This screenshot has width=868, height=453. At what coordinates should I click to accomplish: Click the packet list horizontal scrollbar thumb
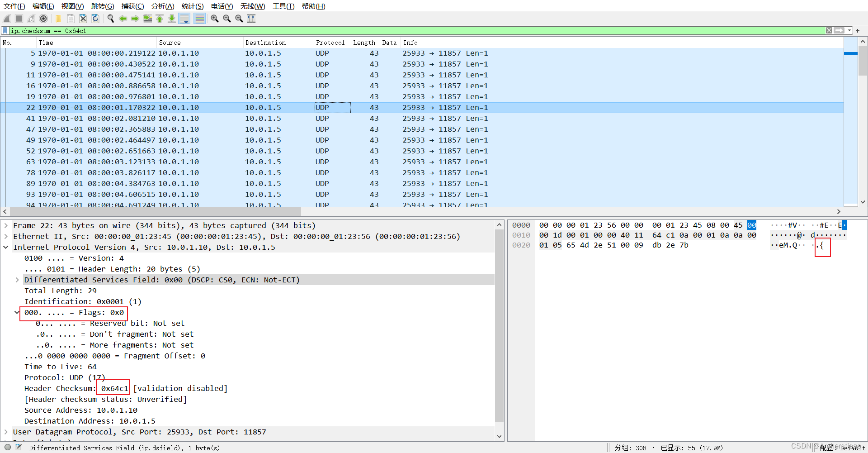tap(156, 211)
